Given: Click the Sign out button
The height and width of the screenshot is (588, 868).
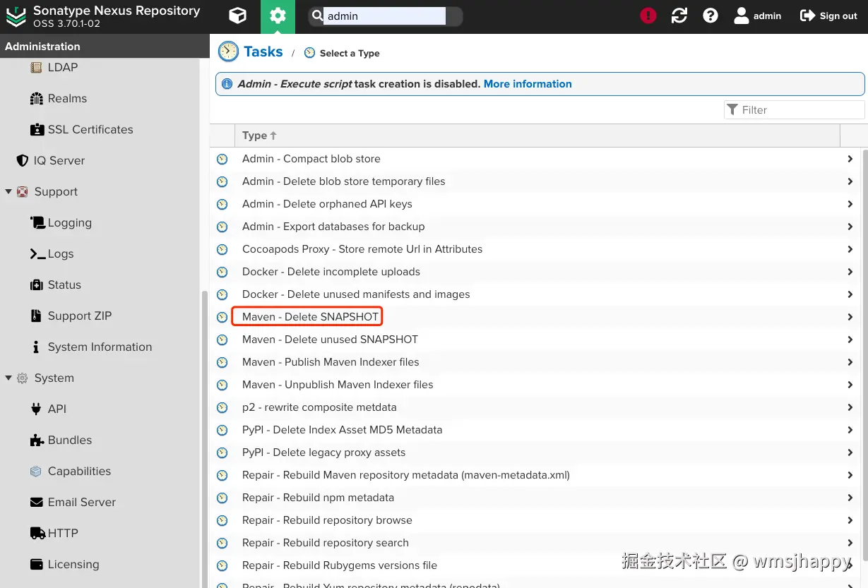Looking at the screenshot, I should click(828, 16).
